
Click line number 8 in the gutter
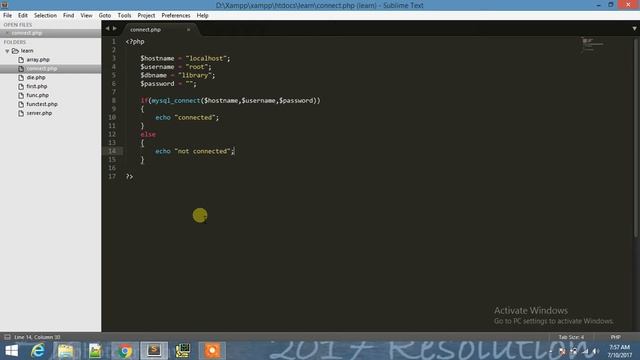pyautogui.click(x=113, y=100)
